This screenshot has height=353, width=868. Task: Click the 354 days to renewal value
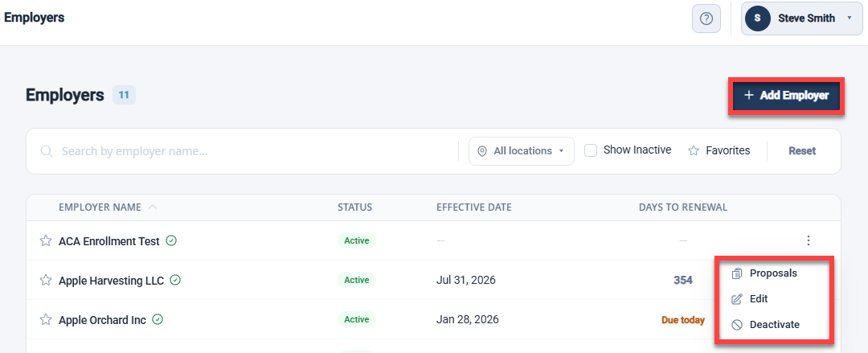pyautogui.click(x=683, y=281)
